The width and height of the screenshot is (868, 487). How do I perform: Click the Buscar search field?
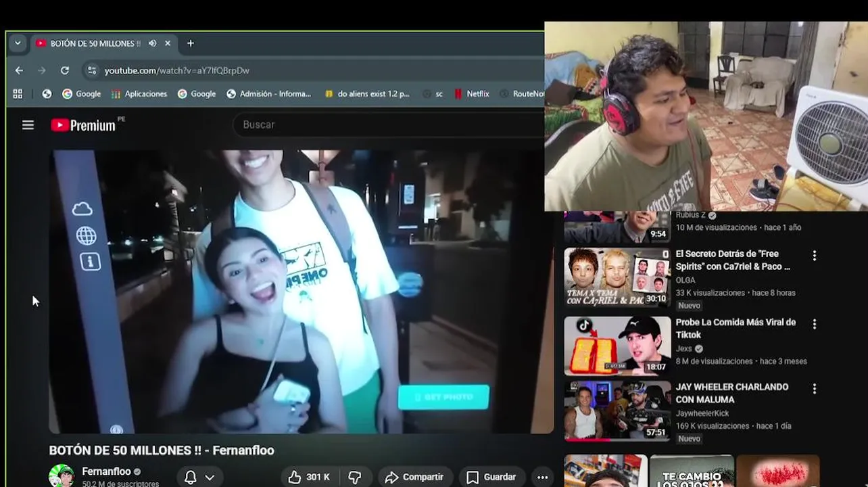388,124
